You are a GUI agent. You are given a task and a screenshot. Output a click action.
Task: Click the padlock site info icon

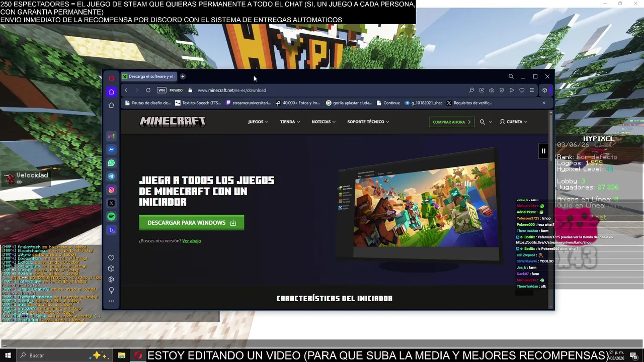point(190,90)
